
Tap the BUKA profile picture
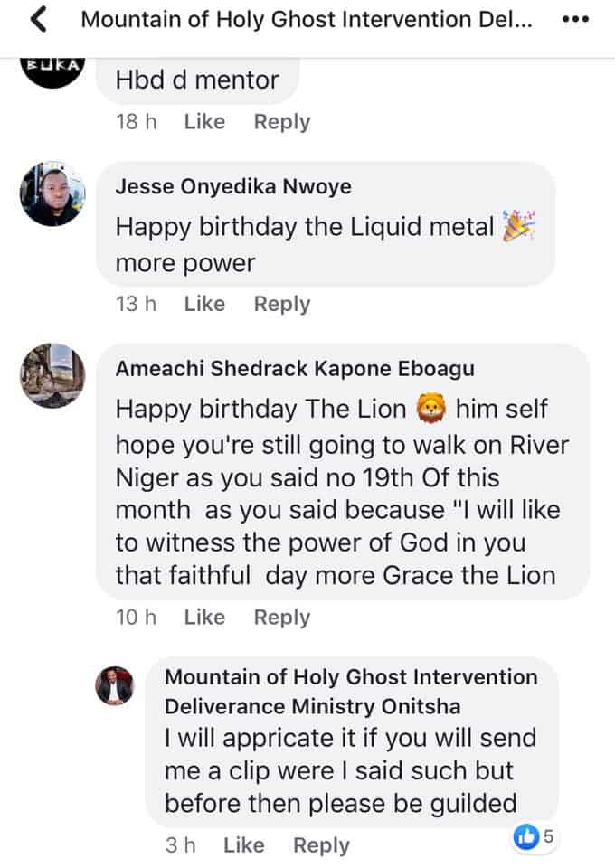click(52, 69)
